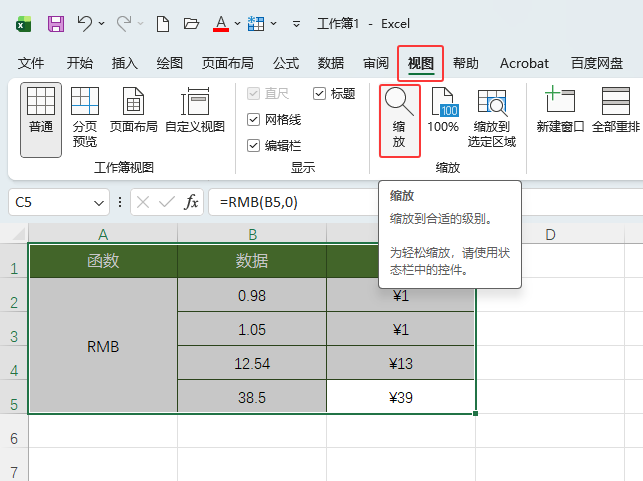This screenshot has height=481, width=643.
Task: Select 普通 workbook view
Action: coord(41,120)
